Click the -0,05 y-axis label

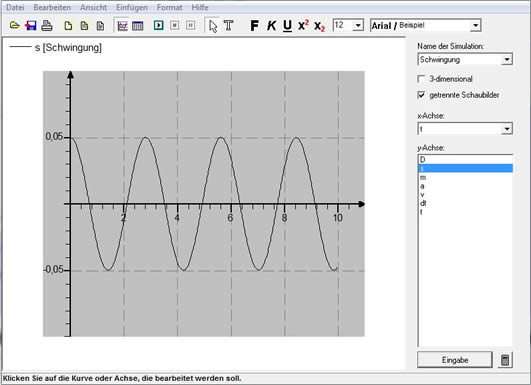pos(53,270)
